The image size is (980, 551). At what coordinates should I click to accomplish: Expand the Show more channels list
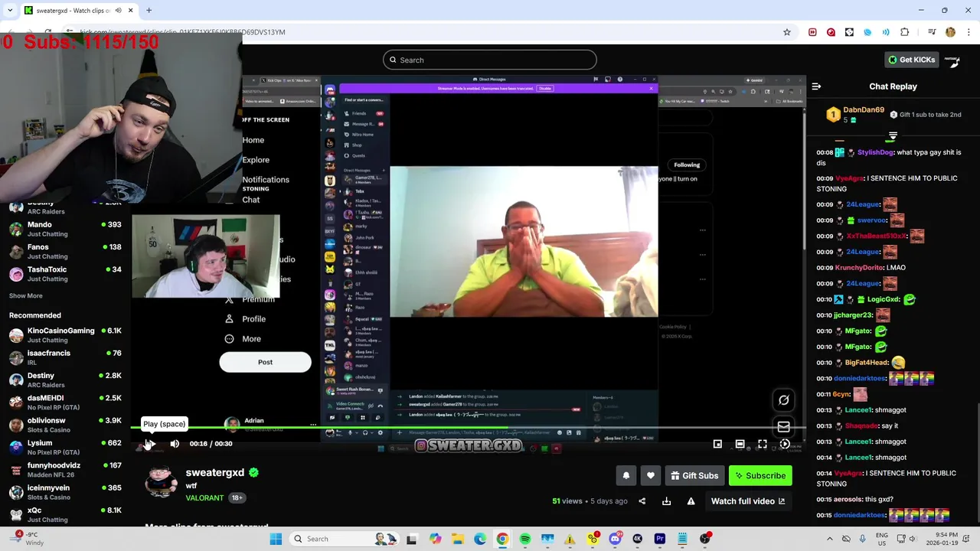(x=26, y=296)
